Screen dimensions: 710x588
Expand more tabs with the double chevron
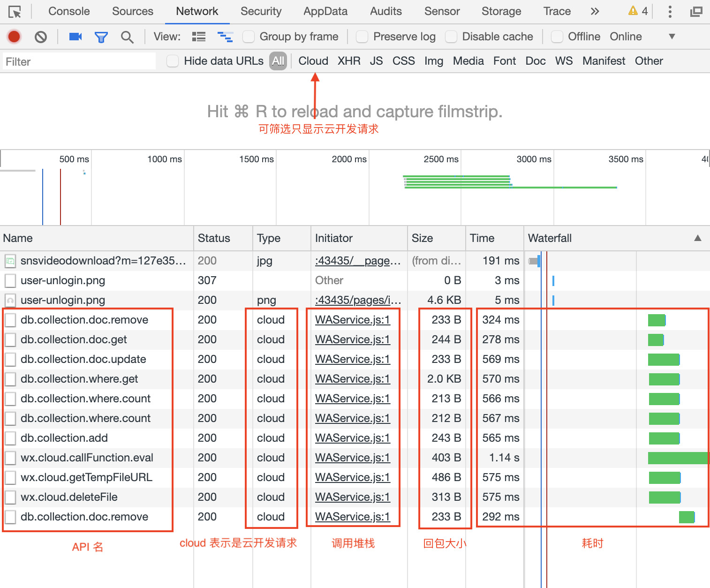pos(595,11)
